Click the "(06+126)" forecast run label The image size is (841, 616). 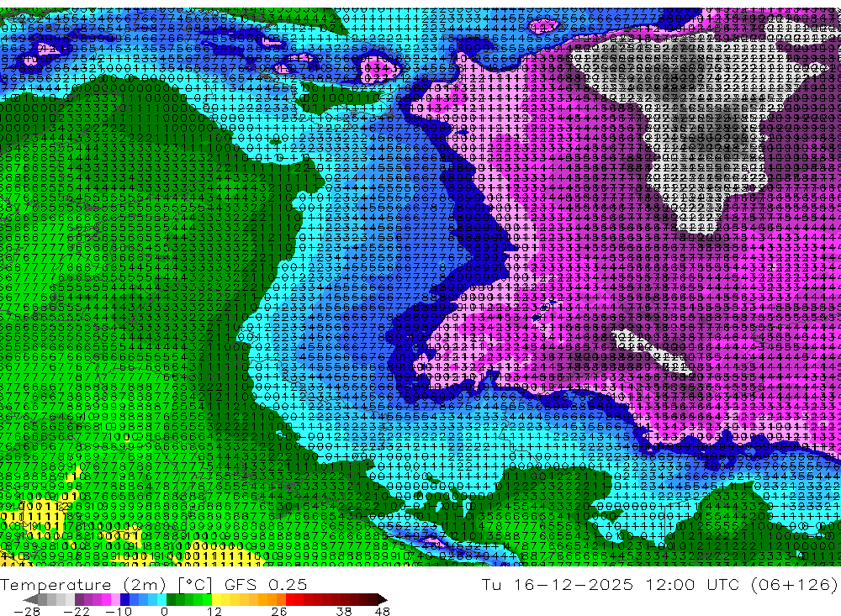[x=794, y=584]
